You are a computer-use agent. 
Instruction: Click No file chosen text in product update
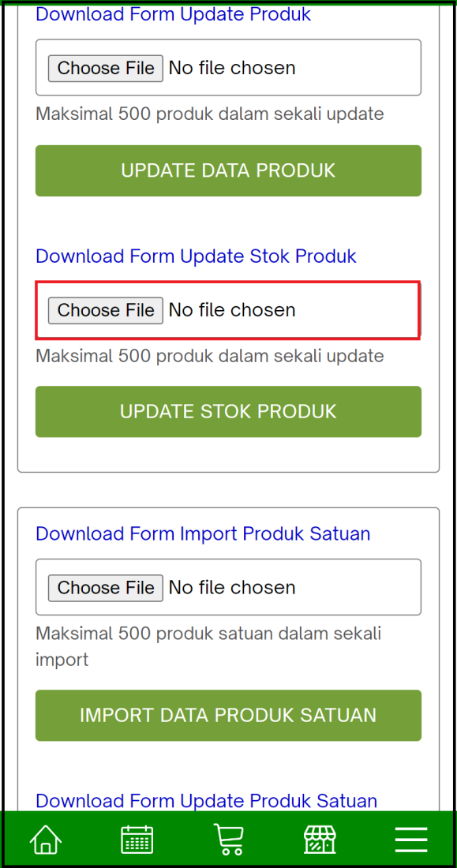pyautogui.click(x=231, y=68)
